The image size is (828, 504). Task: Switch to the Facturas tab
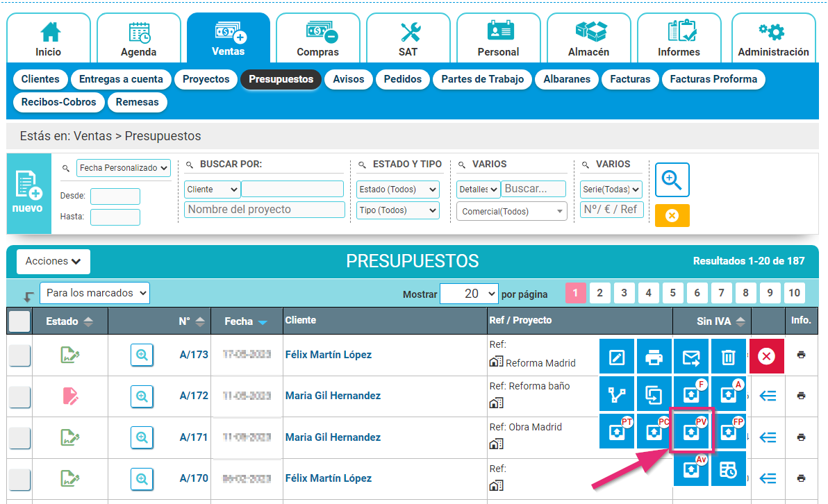pyautogui.click(x=630, y=79)
